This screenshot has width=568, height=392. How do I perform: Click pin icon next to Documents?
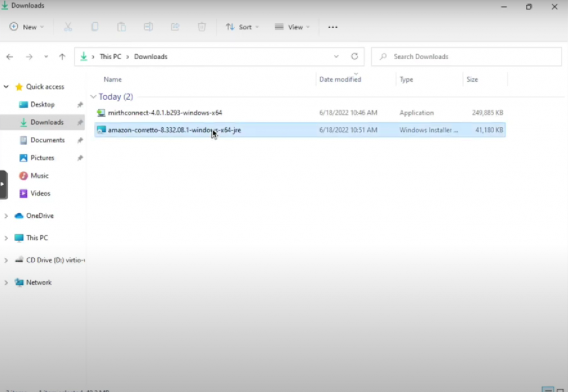click(80, 140)
